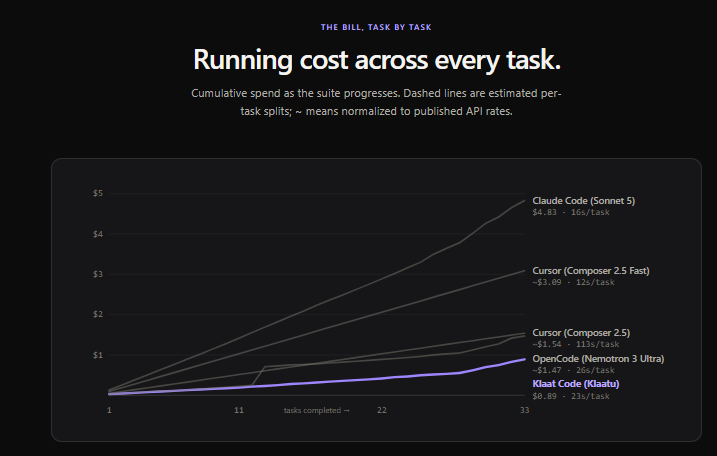This screenshot has height=456, width=717.
Task: Click the x-axis tick label 11
Action: coord(239,410)
